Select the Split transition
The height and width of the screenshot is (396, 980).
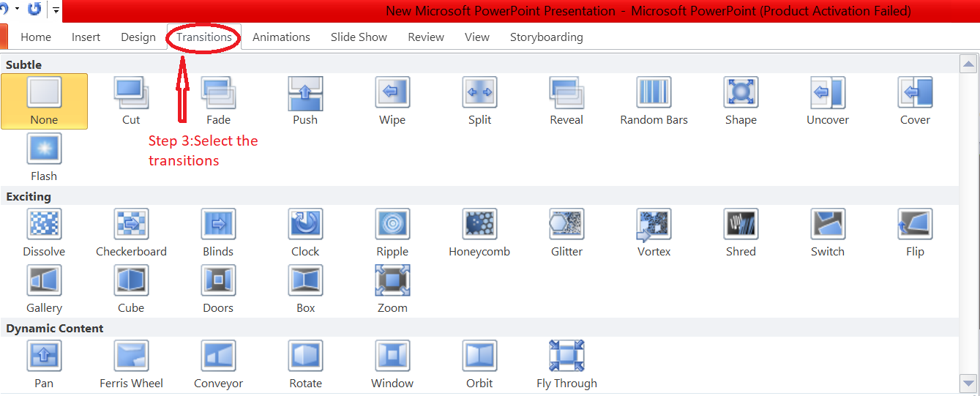479,101
